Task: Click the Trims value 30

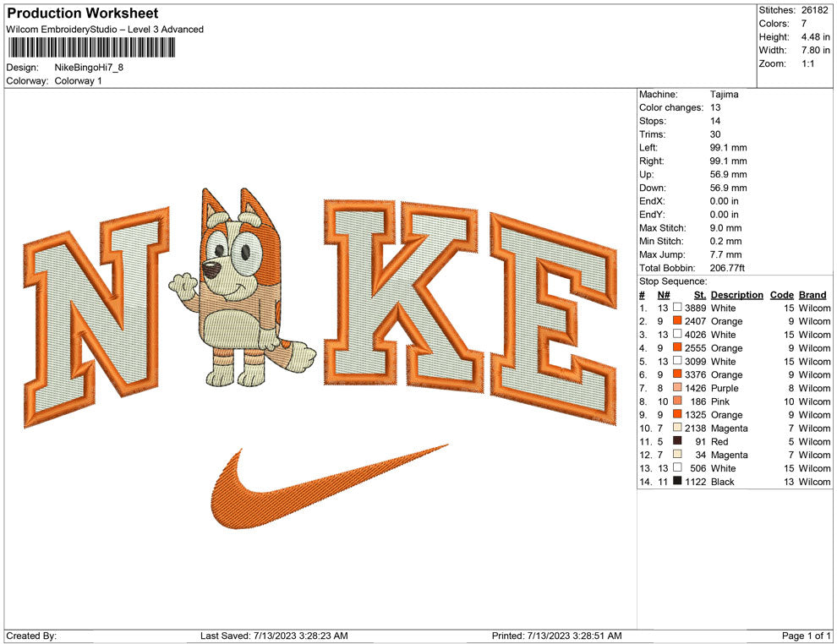Action: [715, 134]
